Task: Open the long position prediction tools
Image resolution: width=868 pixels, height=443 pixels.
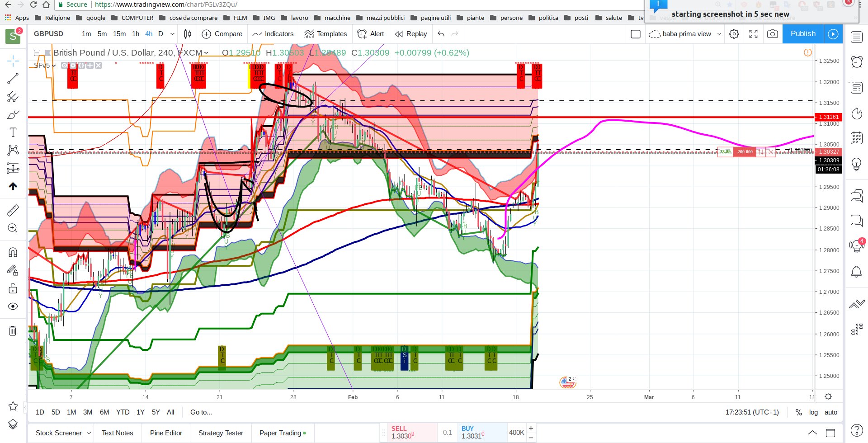Action: pyautogui.click(x=13, y=168)
